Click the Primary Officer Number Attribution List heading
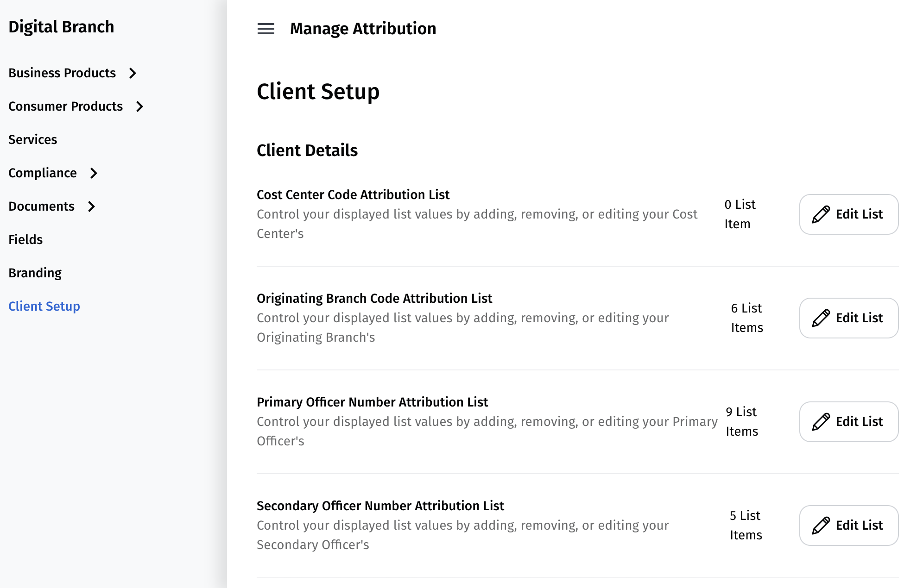923x588 pixels. (x=372, y=402)
